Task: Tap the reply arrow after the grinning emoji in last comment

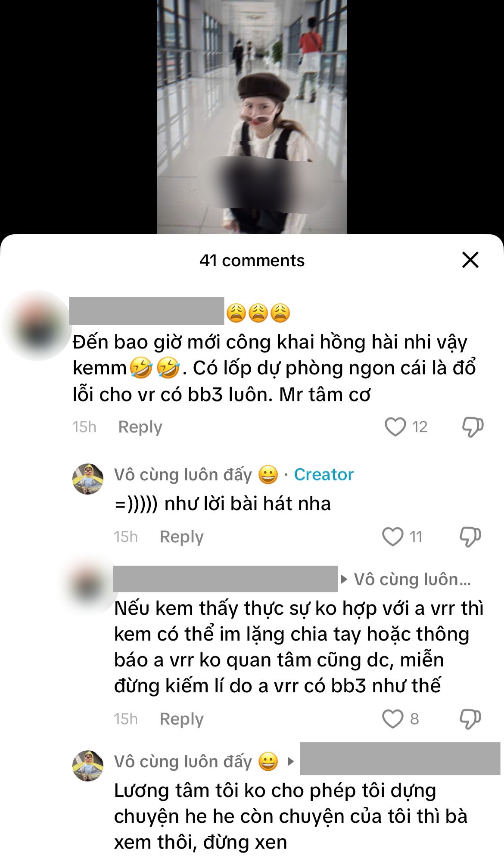Action: [290, 762]
